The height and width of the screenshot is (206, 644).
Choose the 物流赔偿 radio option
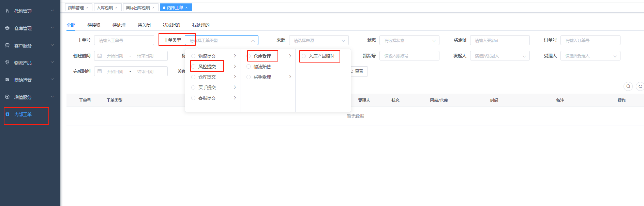click(249, 67)
